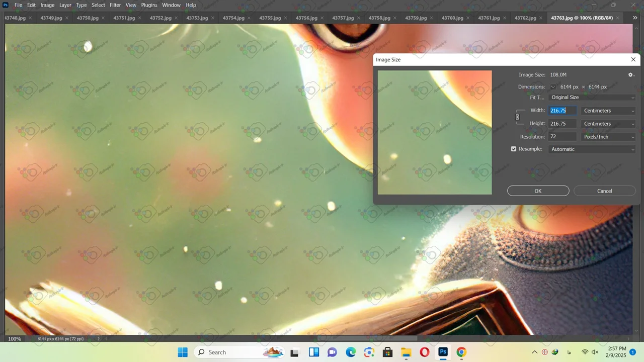This screenshot has height=362, width=644.
Task: Open Microsoft Edge from the taskbar
Action: pos(351,352)
